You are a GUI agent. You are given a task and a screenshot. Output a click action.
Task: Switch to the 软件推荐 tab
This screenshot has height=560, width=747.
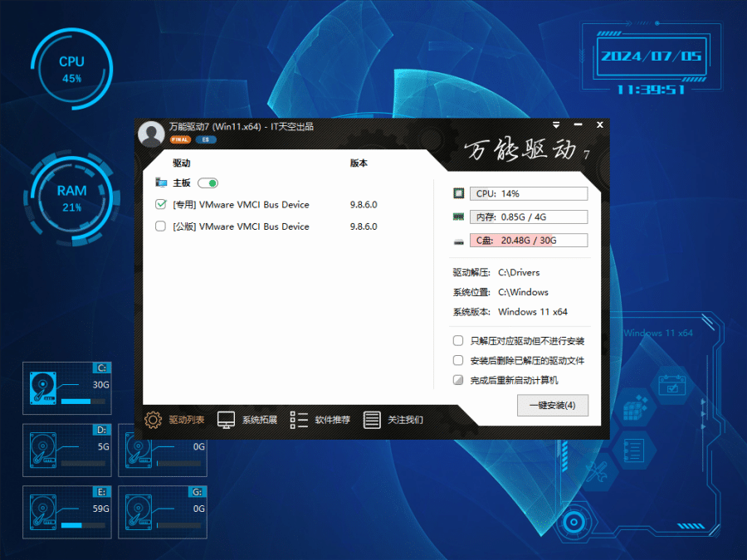333,420
